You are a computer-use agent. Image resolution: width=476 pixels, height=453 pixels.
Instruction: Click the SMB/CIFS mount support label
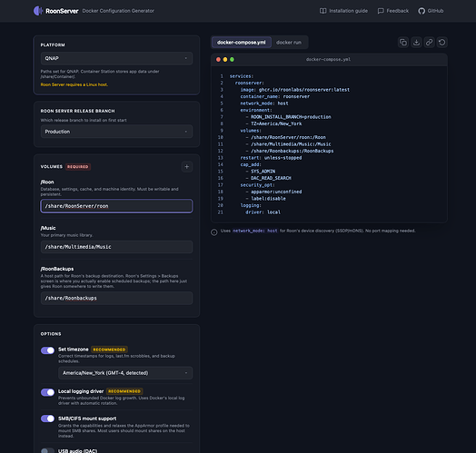(x=87, y=419)
